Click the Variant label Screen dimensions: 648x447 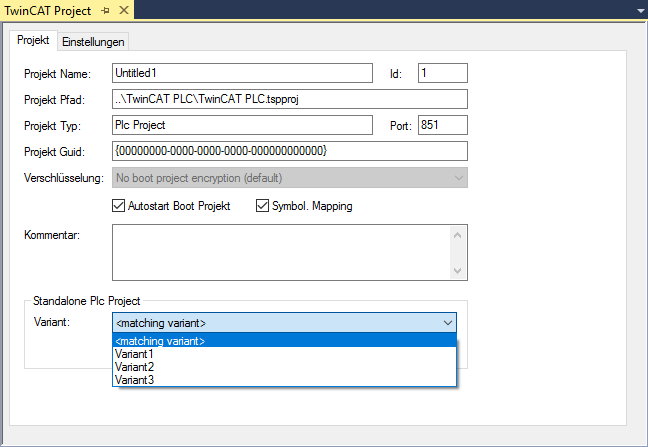point(52,322)
